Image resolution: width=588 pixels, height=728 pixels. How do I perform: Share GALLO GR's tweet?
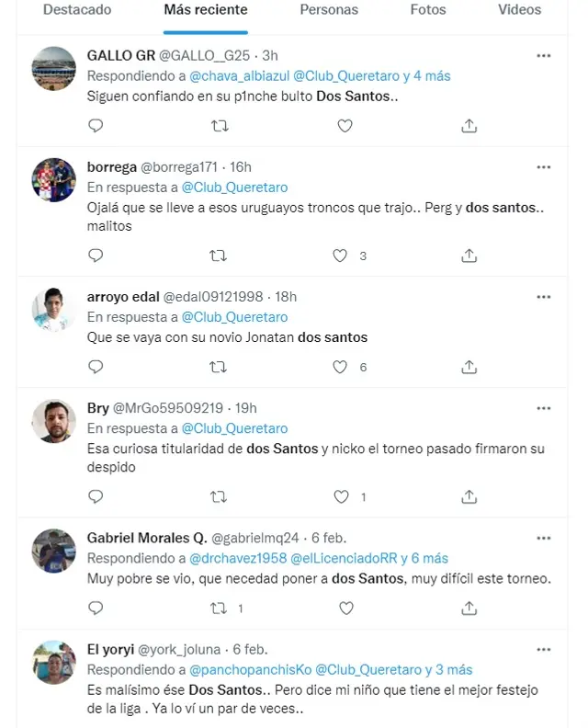(x=469, y=126)
